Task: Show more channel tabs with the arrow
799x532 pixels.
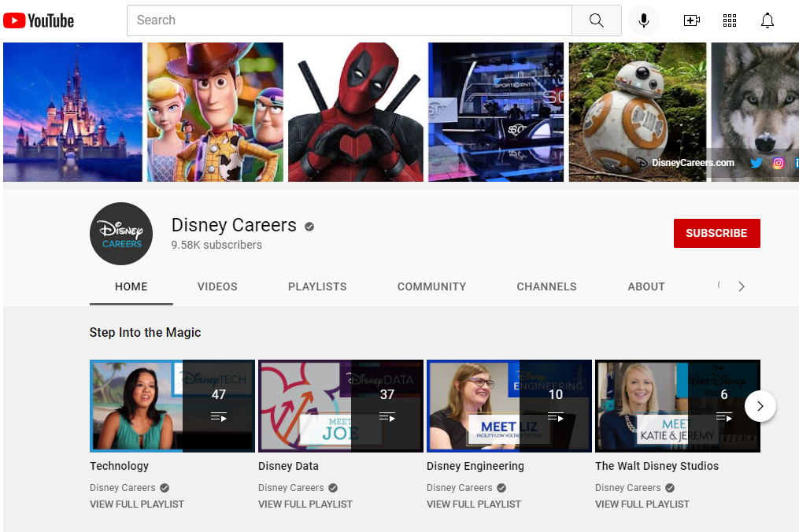Action: click(x=742, y=286)
